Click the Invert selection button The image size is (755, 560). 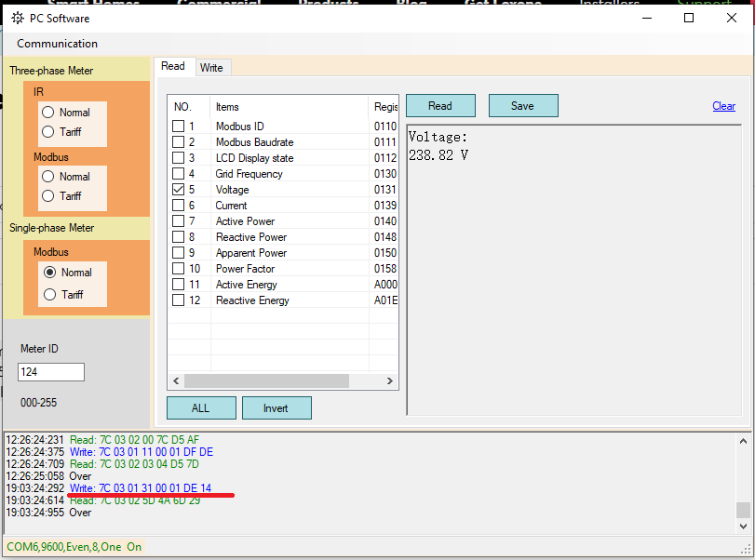(276, 408)
